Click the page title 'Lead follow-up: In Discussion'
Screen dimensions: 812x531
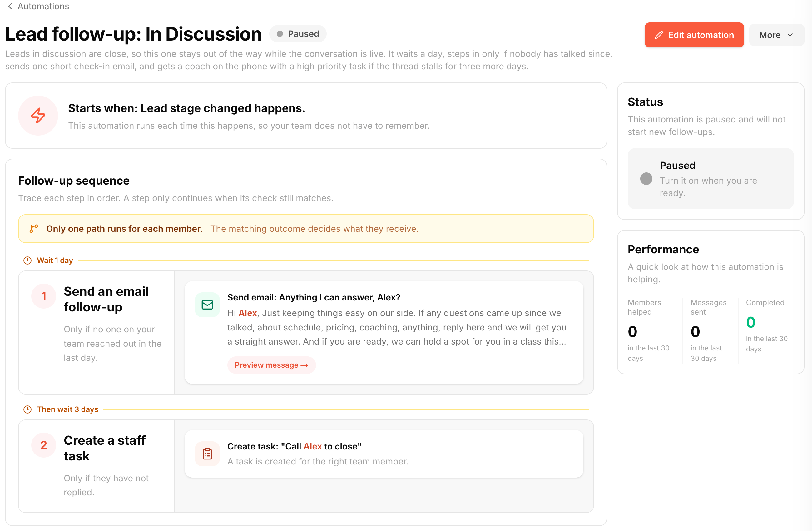click(133, 34)
